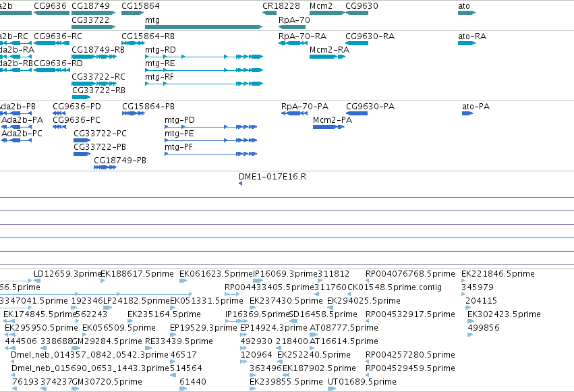Select the CR18228 gene arrow
The height and width of the screenshot is (392, 574).
tap(269, 13)
